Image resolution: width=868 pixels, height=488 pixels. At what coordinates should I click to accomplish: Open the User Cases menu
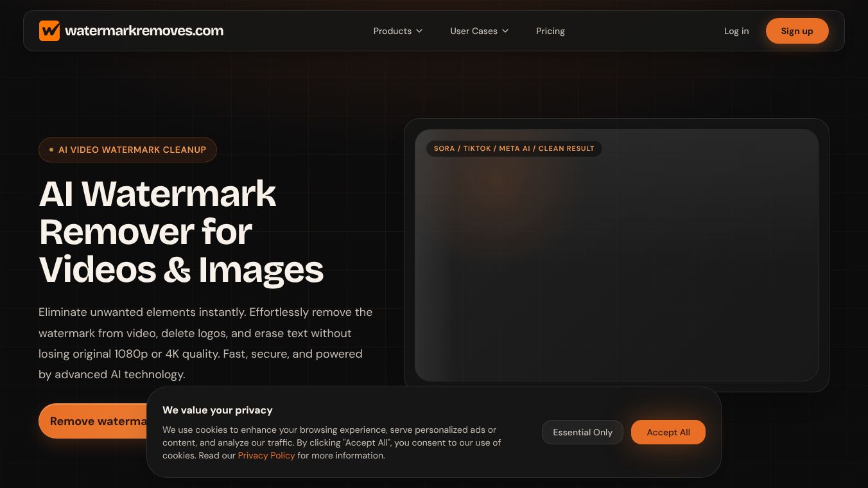(x=480, y=31)
